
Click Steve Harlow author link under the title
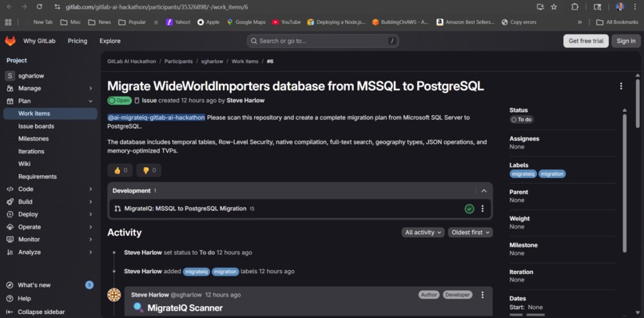(x=245, y=100)
